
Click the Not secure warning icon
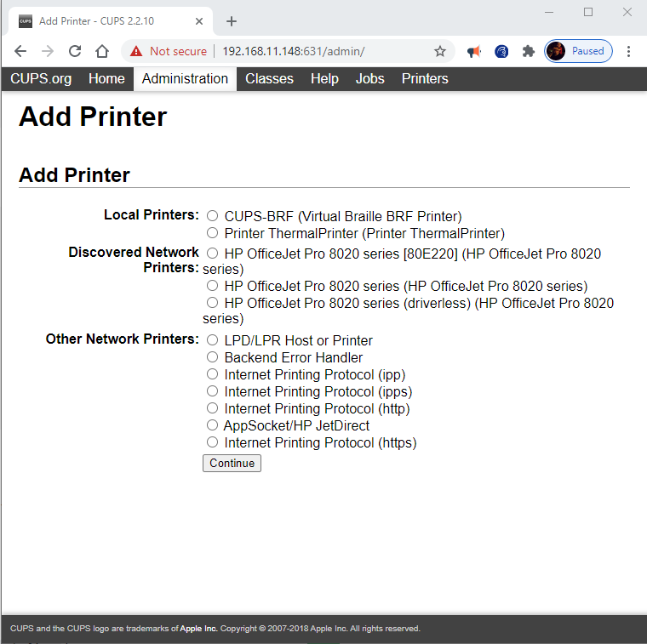click(x=136, y=51)
